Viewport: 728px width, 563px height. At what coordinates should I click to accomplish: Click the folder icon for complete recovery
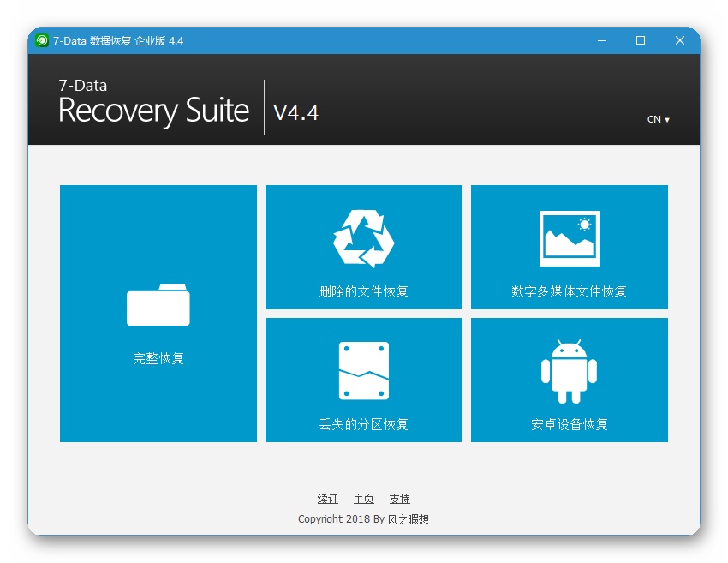(158, 305)
